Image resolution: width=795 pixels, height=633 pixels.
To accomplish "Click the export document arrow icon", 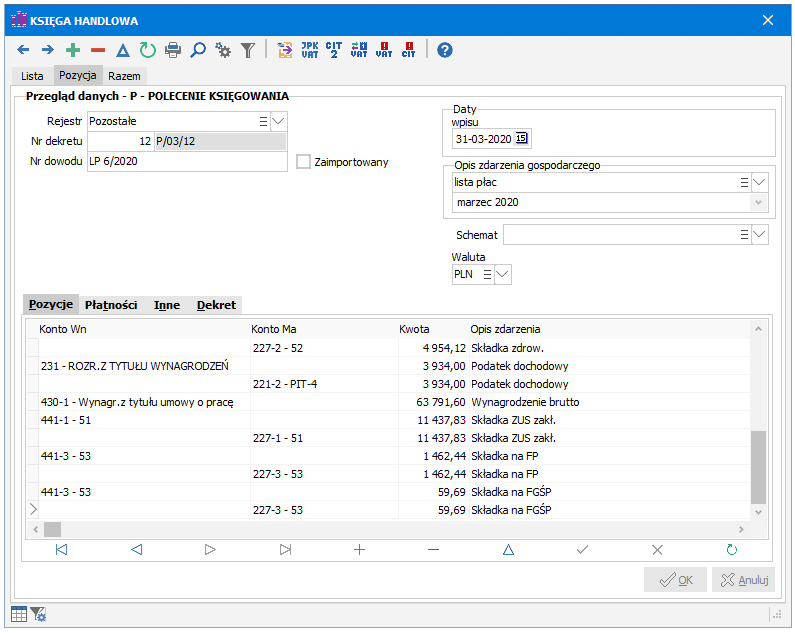I will [285, 50].
